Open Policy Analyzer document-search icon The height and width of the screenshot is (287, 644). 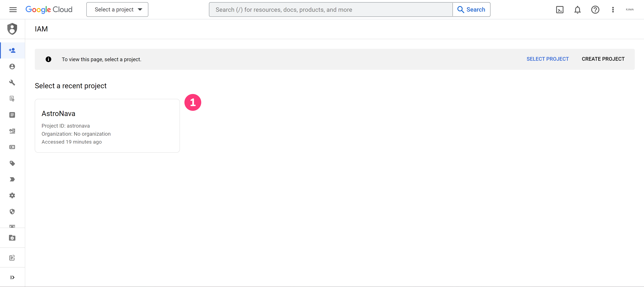[12, 99]
